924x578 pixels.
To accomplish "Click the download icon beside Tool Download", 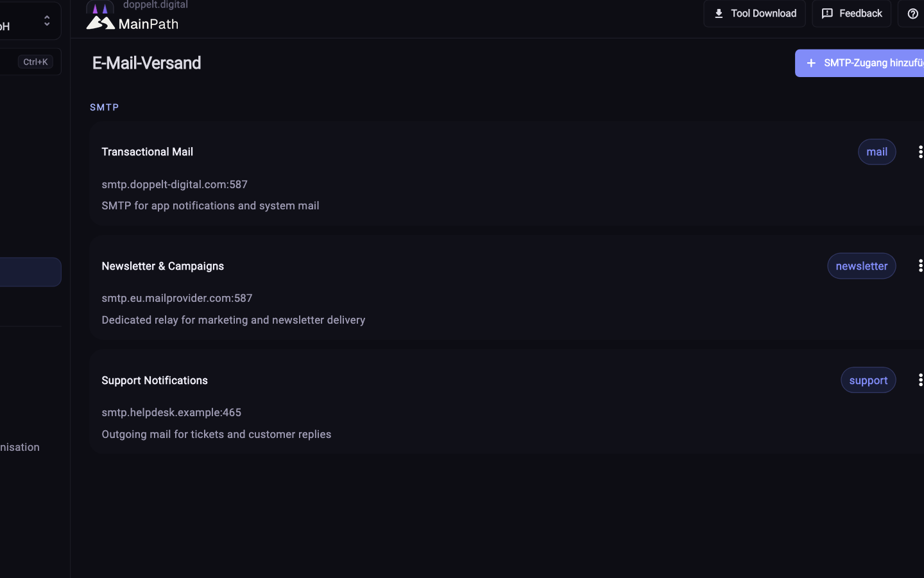I will pyautogui.click(x=719, y=13).
